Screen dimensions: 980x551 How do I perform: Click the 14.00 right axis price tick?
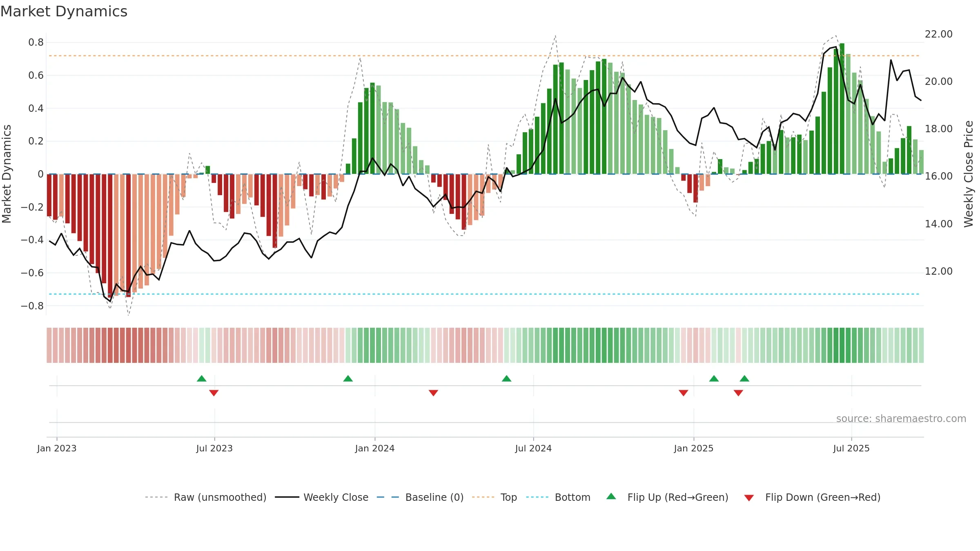point(938,224)
